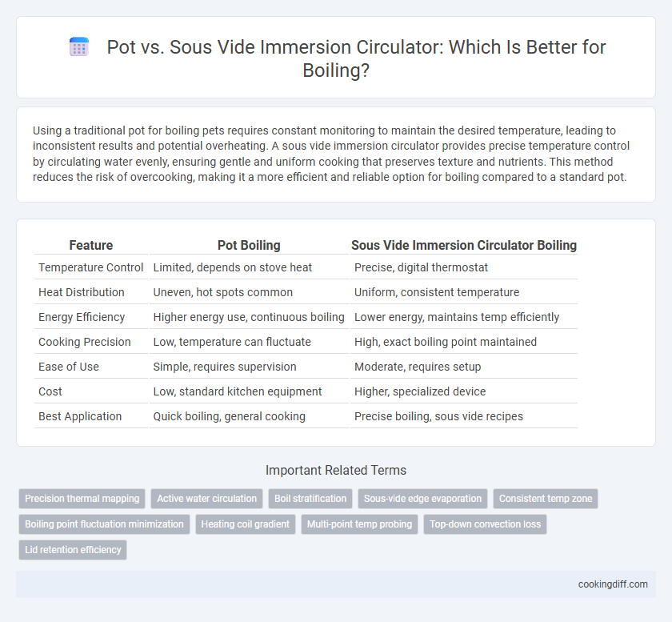Choose the 'Consistent temp zone' tag

(546, 499)
